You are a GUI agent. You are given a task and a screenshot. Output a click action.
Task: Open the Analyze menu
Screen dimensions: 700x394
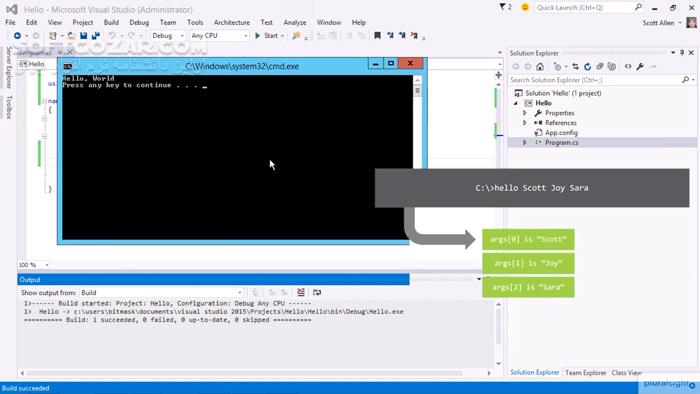[295, 22]
